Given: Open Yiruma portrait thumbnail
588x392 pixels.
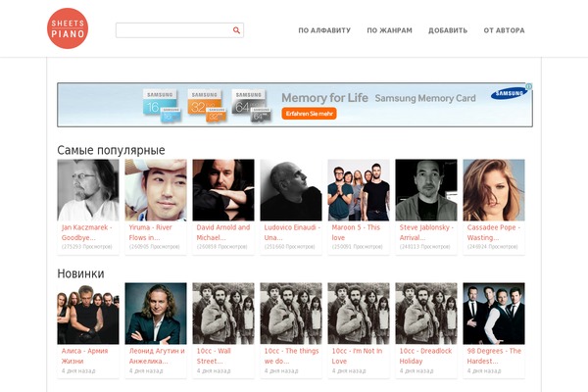Looking at the screenshot, I should pyautogui.click(x=156, y=190).
